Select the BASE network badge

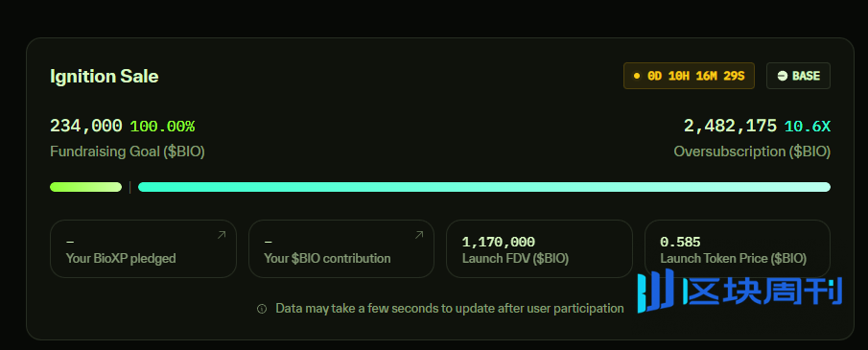(x=798, y=76)
